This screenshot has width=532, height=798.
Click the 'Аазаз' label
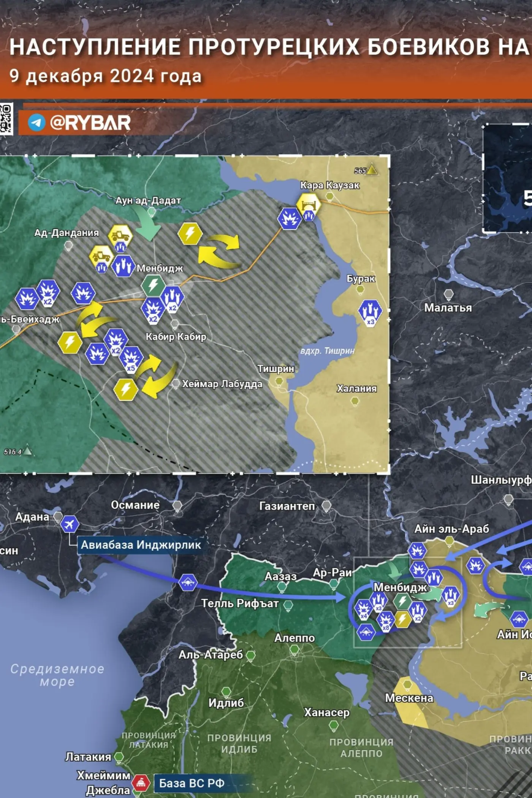pyautogui.click(x=280, y=576)
